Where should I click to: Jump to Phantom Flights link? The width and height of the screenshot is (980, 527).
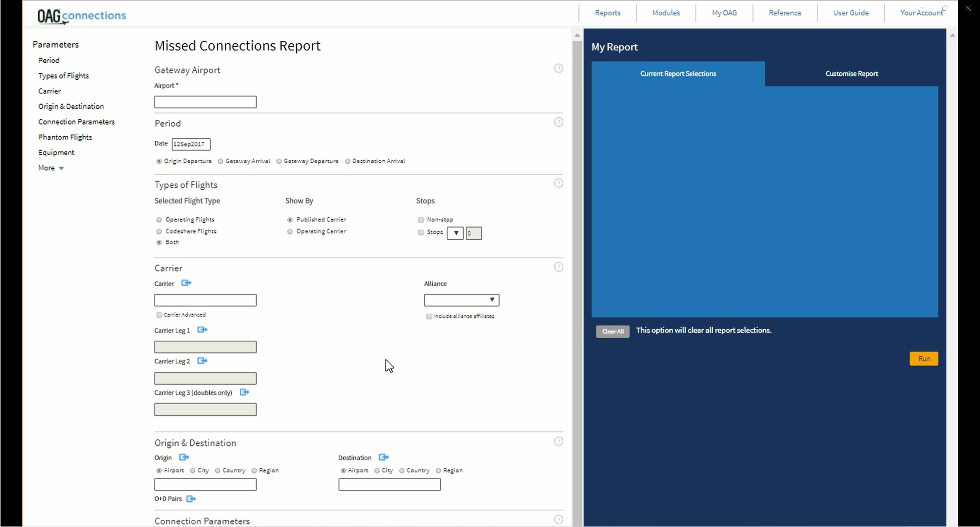point(65,137)
